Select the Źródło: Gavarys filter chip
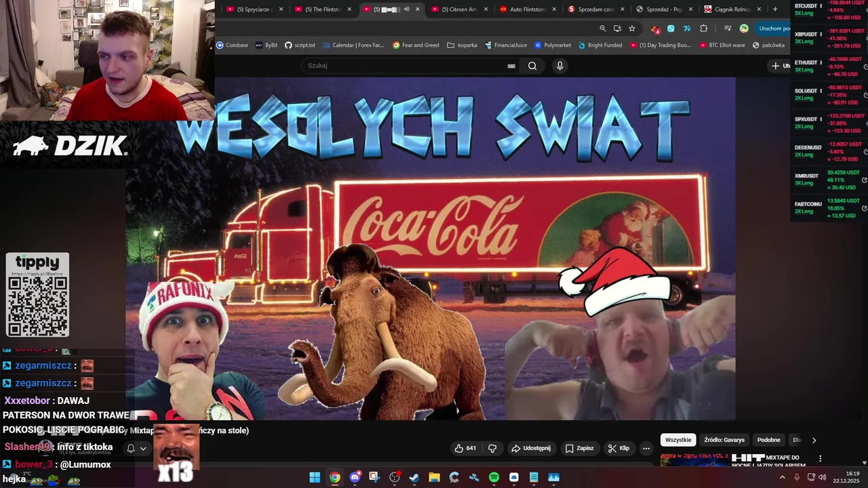Image resolution: width=868 pixels, height=488 pixels. 724,440
